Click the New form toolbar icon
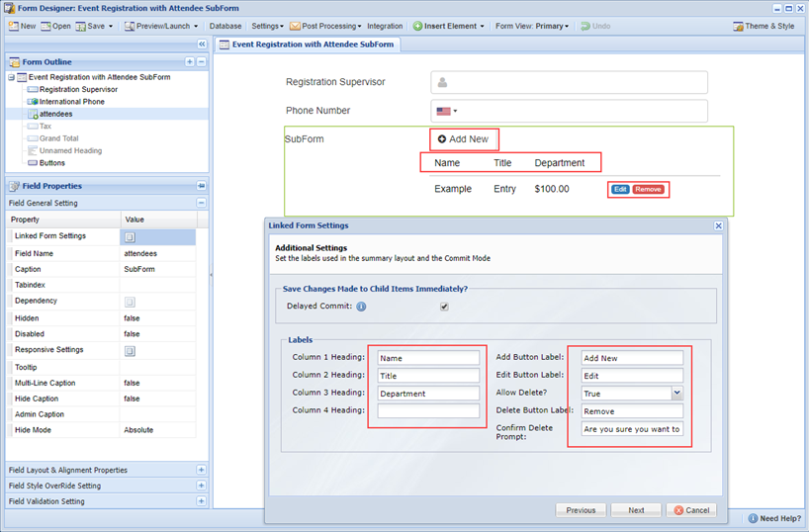 (x=14, y=27)
